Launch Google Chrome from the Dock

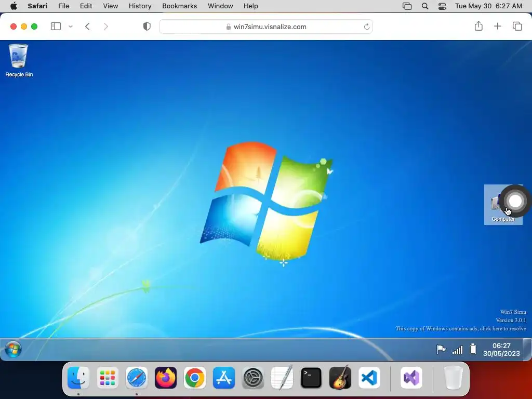(x=195, y=378)
